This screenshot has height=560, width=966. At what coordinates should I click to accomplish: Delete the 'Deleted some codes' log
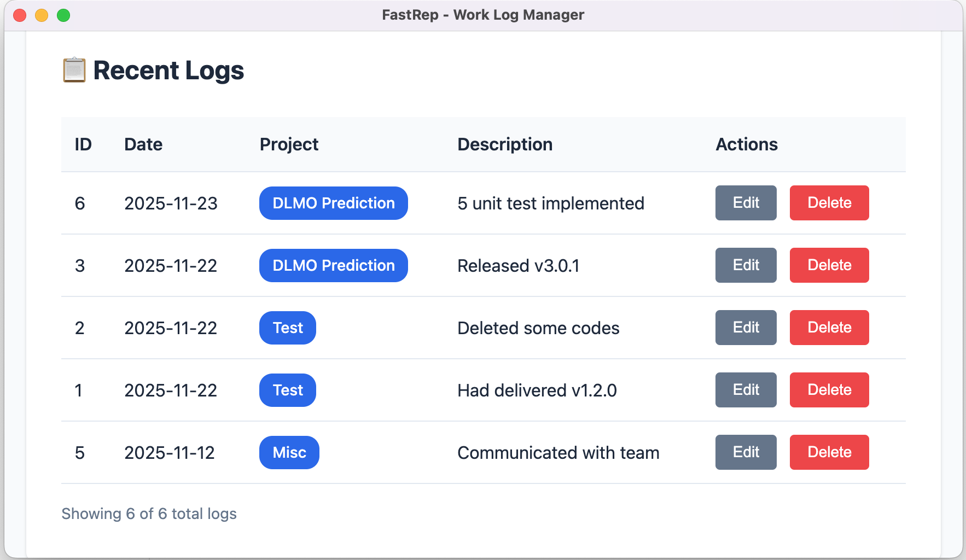(x=829, y=328)
